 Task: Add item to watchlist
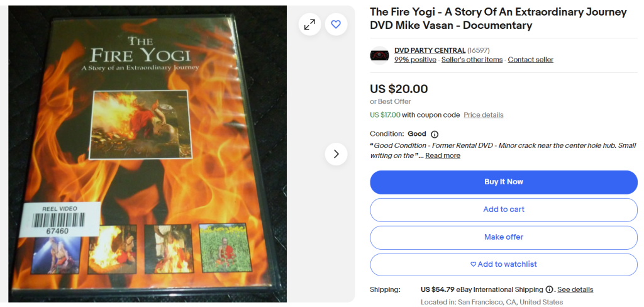click(x=504, y=264)
